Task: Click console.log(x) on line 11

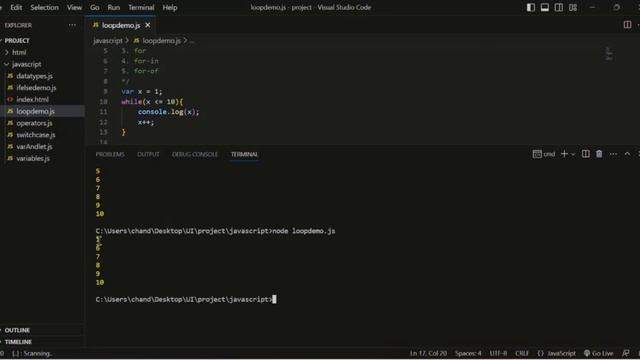Action: point(169,112)
